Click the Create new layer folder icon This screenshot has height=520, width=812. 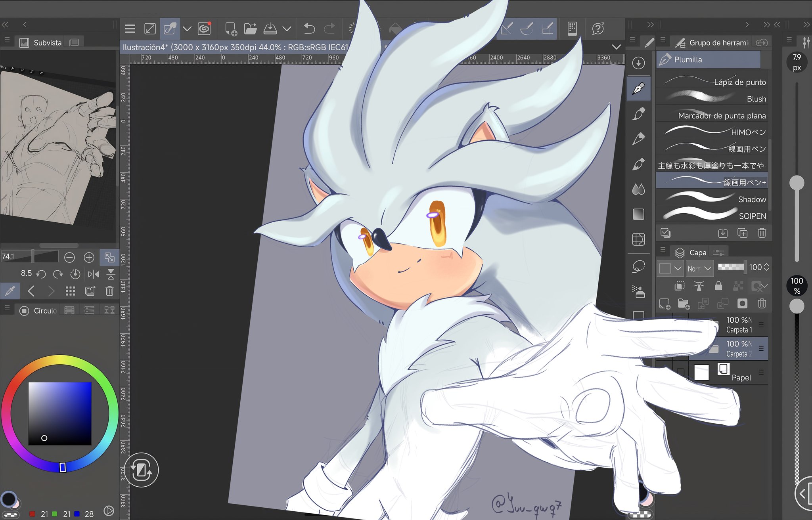coord(684,304)
